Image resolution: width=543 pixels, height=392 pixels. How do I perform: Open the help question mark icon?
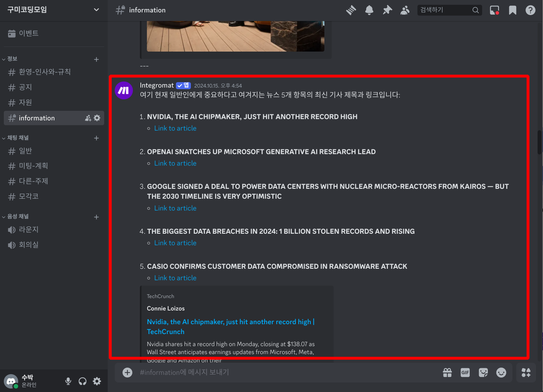coord(530,10)
